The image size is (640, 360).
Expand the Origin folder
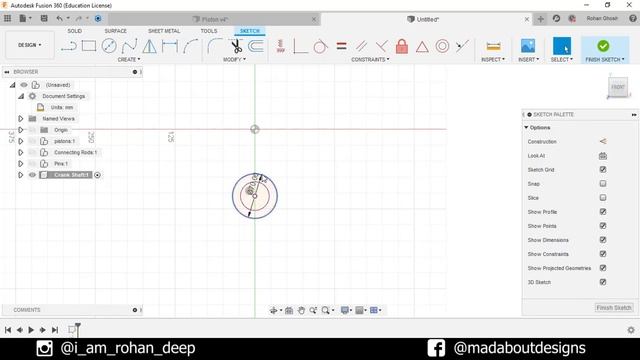click(20, 130)
